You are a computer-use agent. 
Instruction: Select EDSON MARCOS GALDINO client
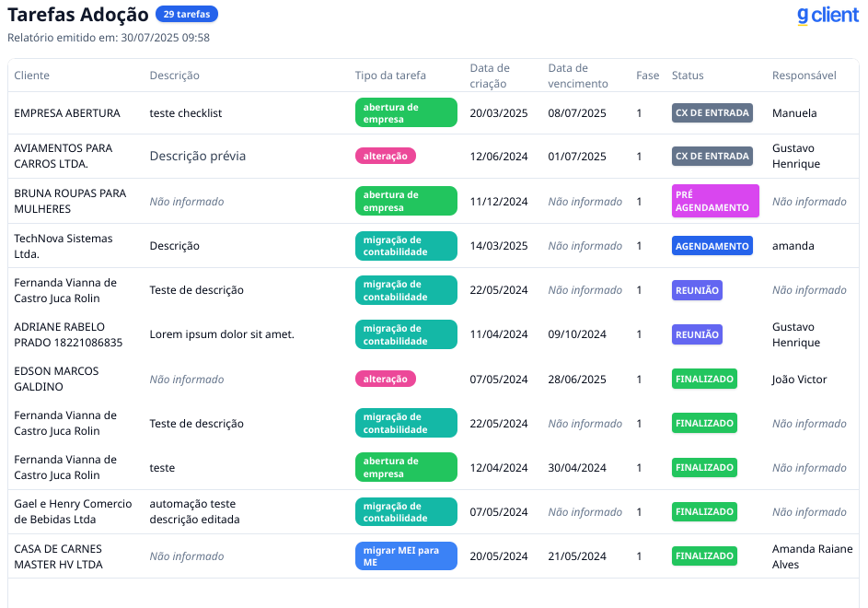[56, 379]
